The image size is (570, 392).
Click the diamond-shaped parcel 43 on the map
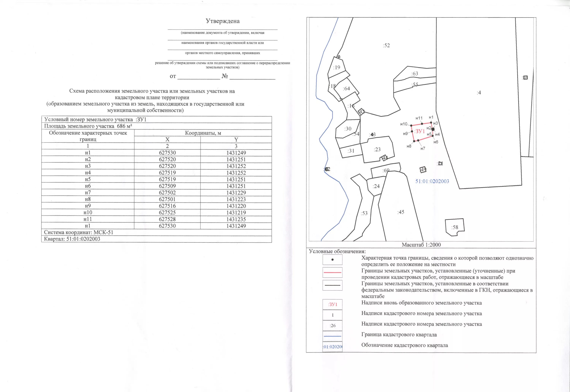click(361, 112)
